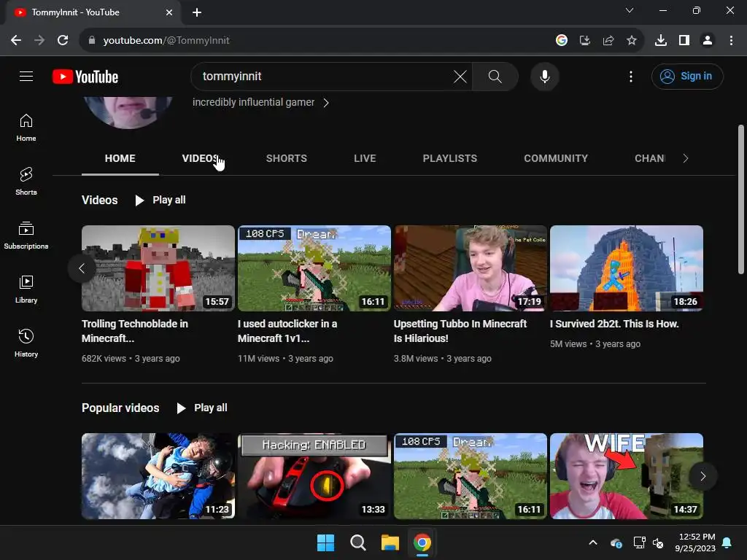This screenshot has width=747, height=560.
Task: Clear the search box with the X icon
Action: (460, 76)
